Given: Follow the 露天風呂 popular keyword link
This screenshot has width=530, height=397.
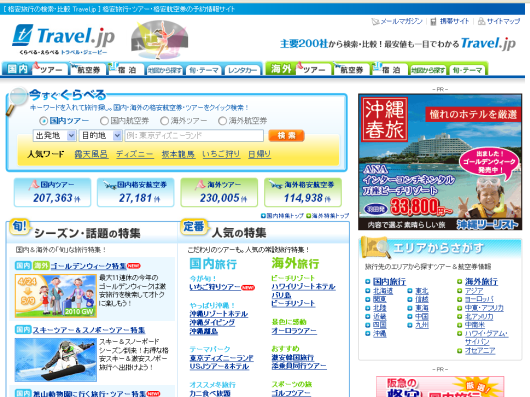Looking at the screenshot, I should 91,154.
